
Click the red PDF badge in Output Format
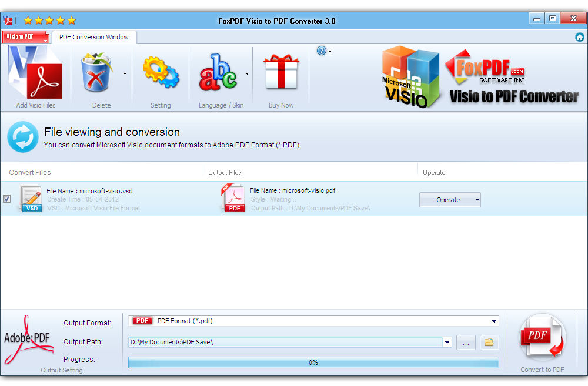(x=142, y=321)
